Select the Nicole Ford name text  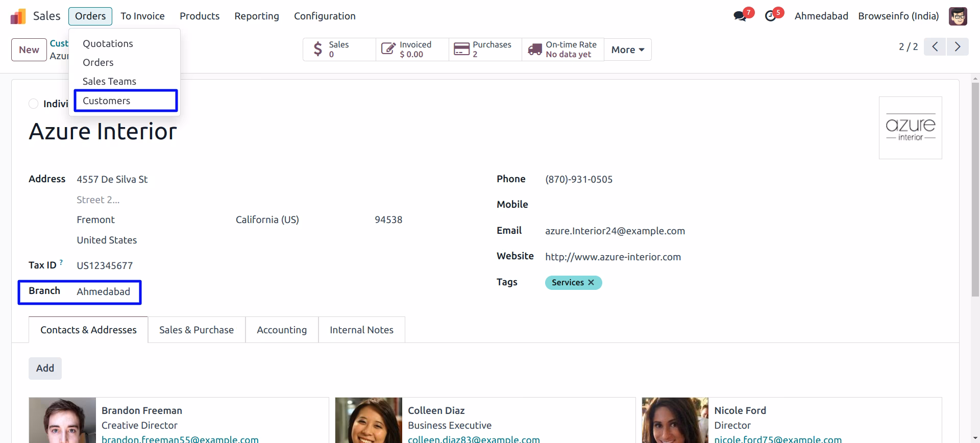pyautogui.click(x=740, y=410)
